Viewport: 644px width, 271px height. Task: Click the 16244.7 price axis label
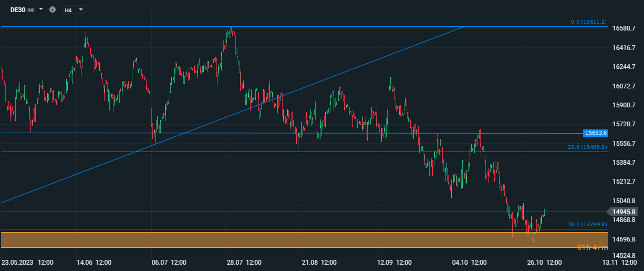tap(624, 67)
